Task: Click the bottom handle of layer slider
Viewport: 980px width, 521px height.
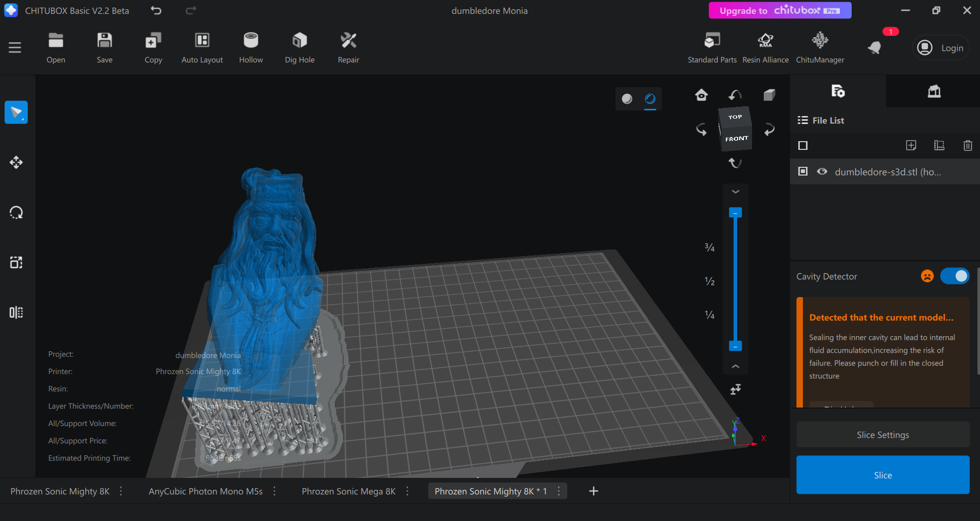Action: pos(736,346)
